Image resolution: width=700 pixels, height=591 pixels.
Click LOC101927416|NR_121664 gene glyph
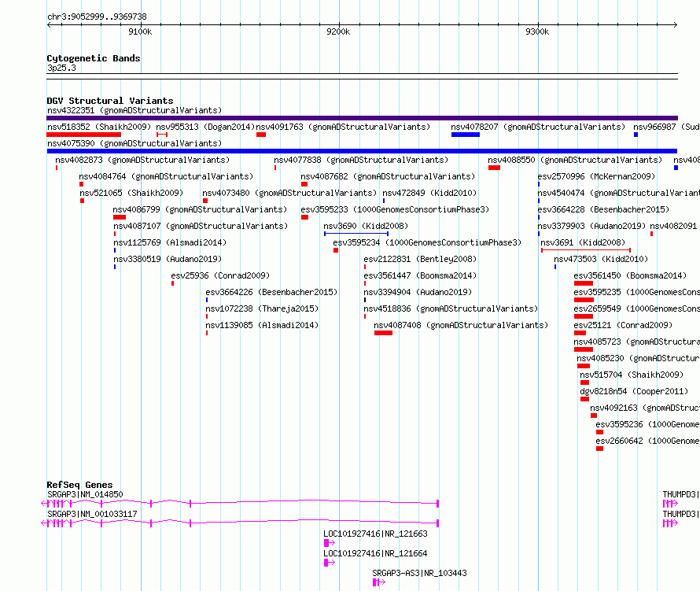pos(329,563)
